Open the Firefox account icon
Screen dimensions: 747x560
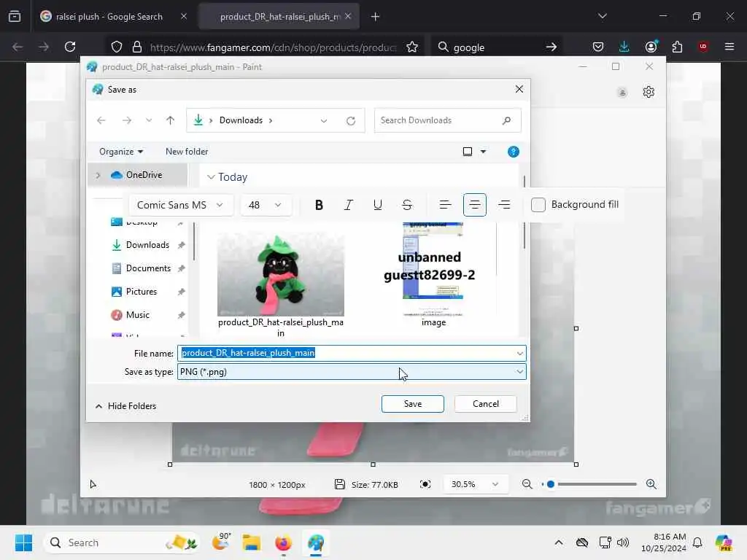coord(651,47)
